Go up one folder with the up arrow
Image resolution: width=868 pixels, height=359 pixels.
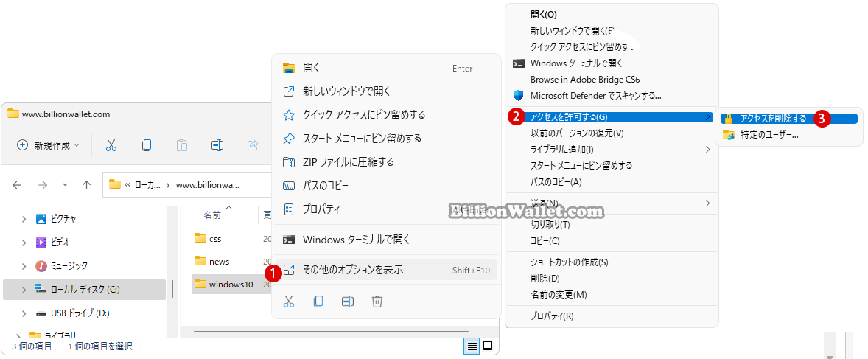click(x=86, y=185)
